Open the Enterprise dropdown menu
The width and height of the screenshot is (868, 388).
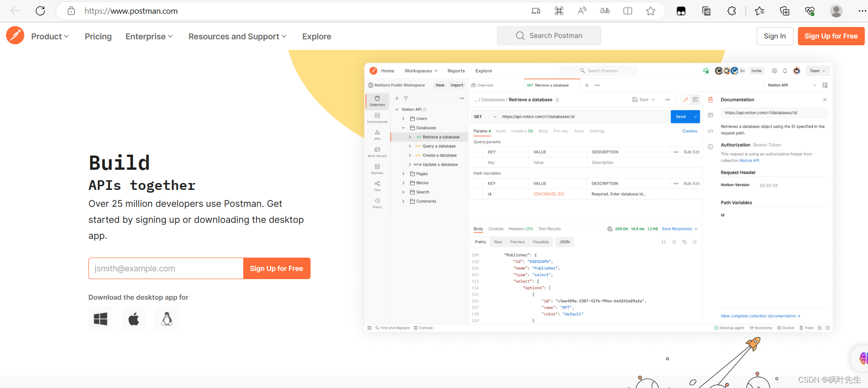(149, 37)
